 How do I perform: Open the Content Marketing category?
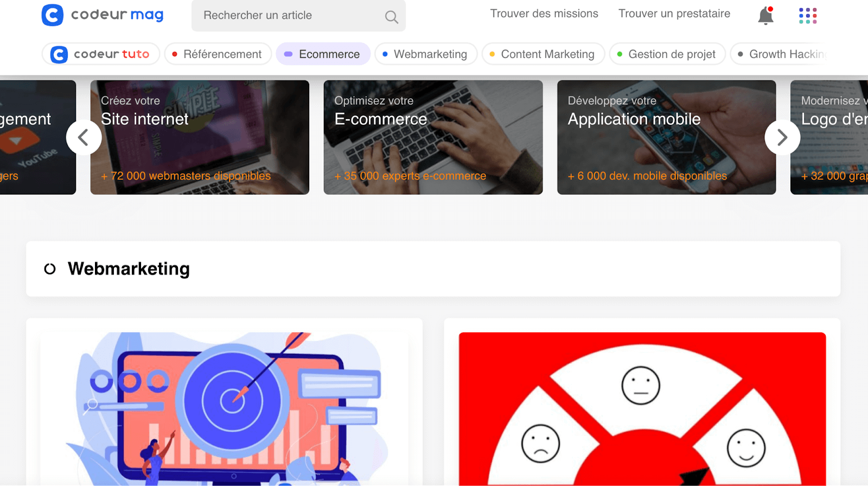(542, 54)
